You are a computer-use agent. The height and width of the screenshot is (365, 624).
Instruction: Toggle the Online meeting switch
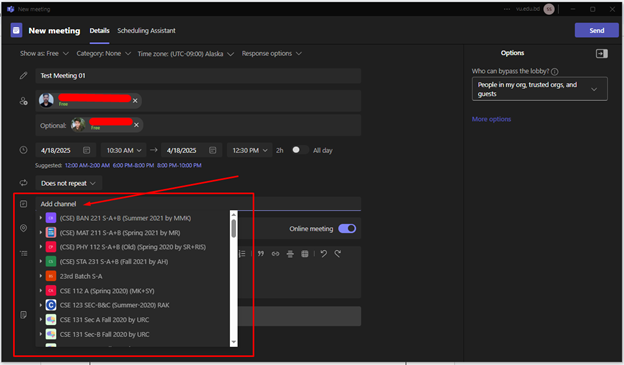click(347, 228)
